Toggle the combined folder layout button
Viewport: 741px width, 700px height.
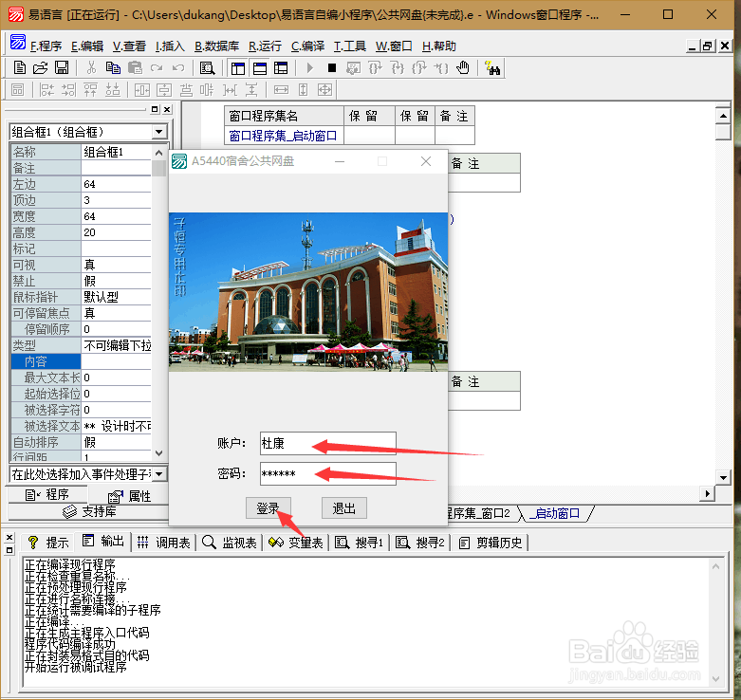coord(281,68)
